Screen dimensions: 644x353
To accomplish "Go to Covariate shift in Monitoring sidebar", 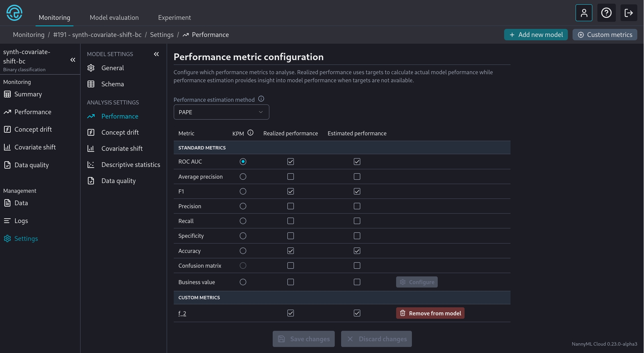I will click(35, 147).
